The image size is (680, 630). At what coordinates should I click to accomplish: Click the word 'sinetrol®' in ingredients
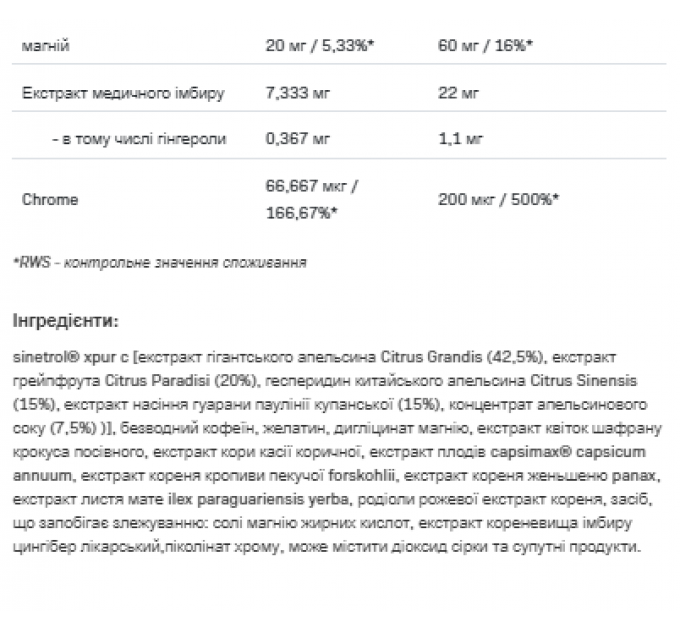(x=46, y=357)
